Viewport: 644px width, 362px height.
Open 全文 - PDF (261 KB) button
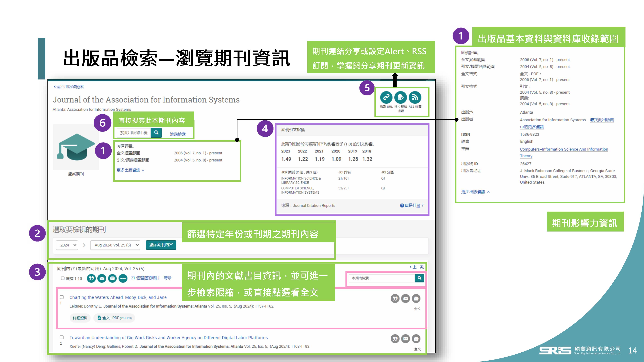(x=114, y=318)
